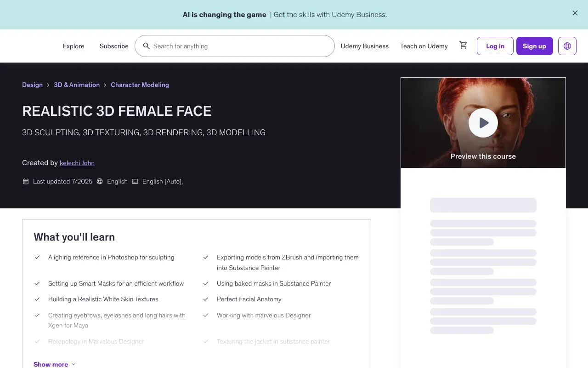Open the language selector globe dropdown
Screen dimensions: 588x368
pyautogui.click(x=567, y=46)
